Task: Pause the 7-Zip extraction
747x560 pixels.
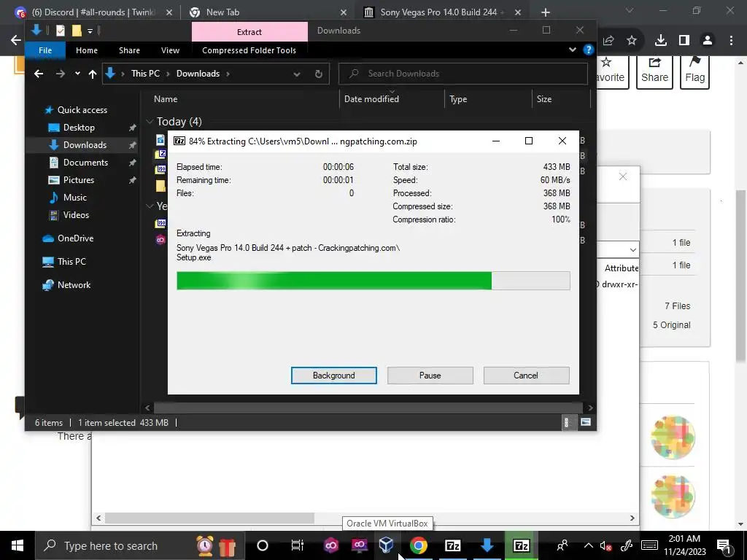Action: point(430,376)
